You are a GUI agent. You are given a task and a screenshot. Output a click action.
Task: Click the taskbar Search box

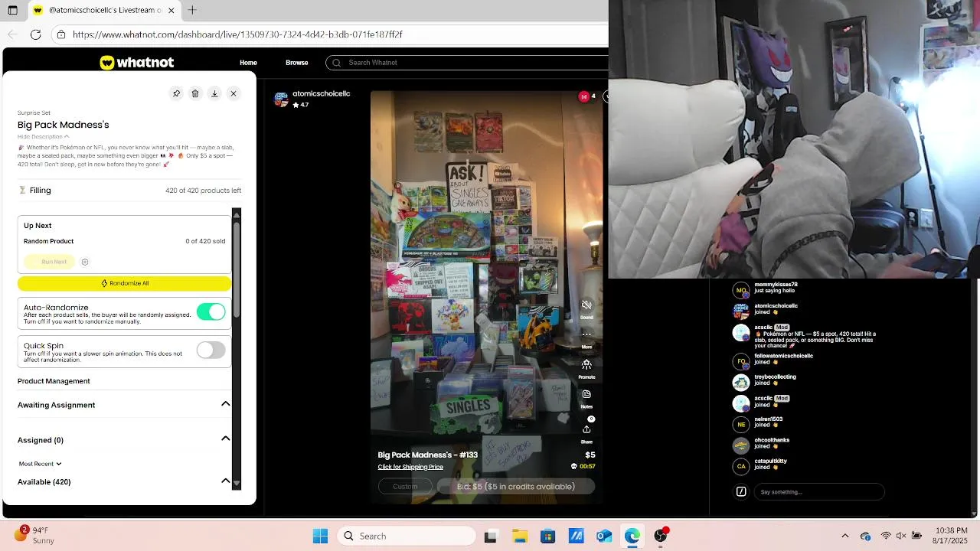[x=407, y=536]
